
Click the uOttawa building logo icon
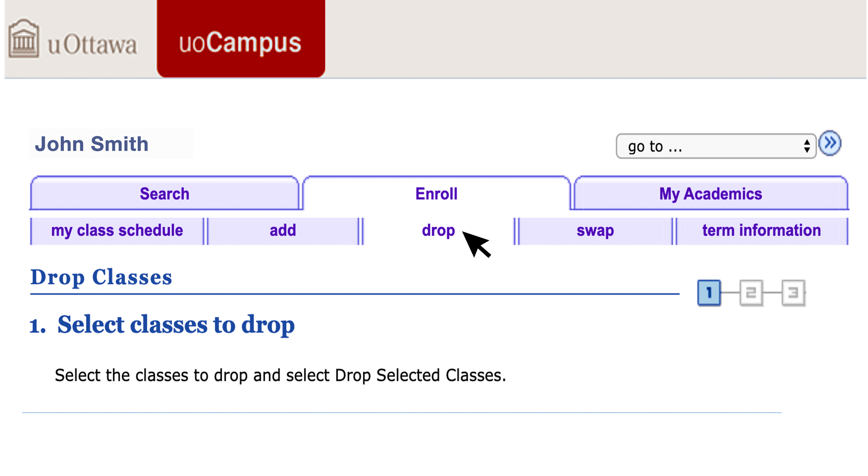24,39
